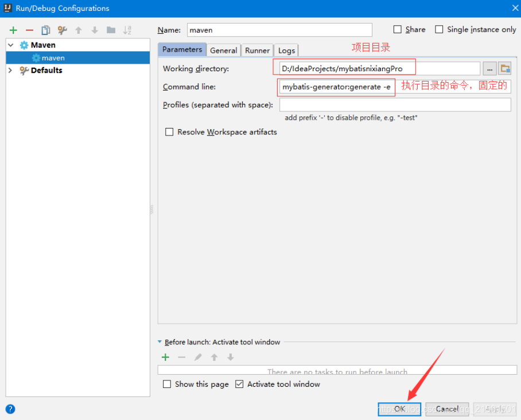Toggle the Single instance only checkbox
This screenshot has width=521, height=420.
tap(440, 30)
